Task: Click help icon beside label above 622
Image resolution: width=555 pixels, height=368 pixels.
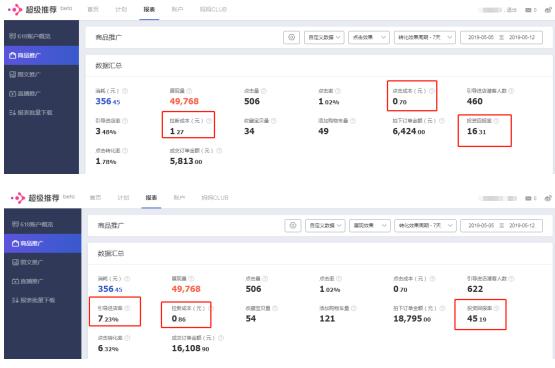Action: [511, 278]
